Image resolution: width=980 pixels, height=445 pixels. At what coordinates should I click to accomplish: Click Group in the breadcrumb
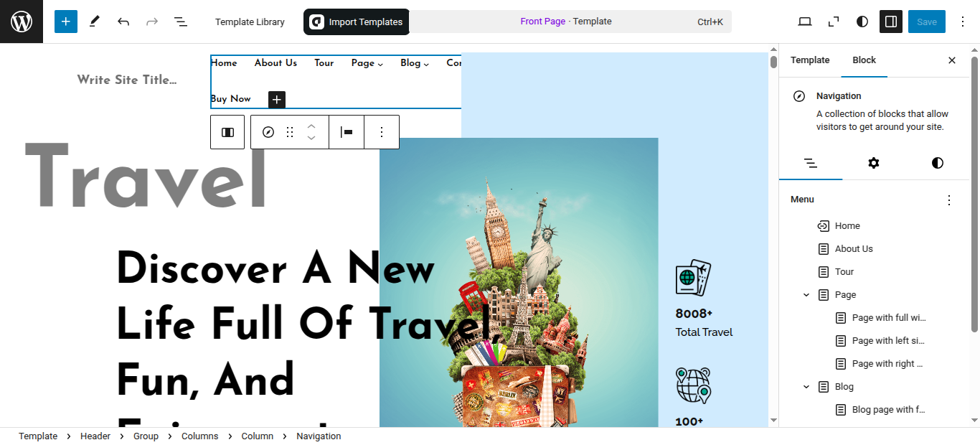point(146,436)
